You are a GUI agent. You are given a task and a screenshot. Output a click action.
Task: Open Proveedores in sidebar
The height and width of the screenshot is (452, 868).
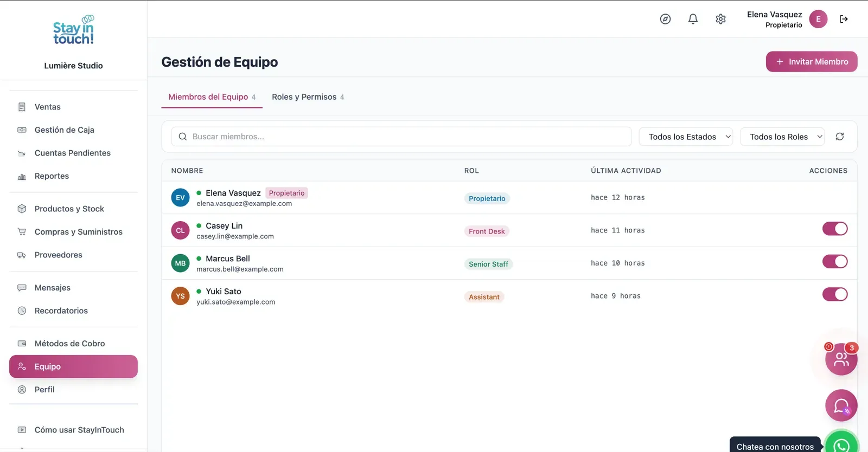pos(73,255)
